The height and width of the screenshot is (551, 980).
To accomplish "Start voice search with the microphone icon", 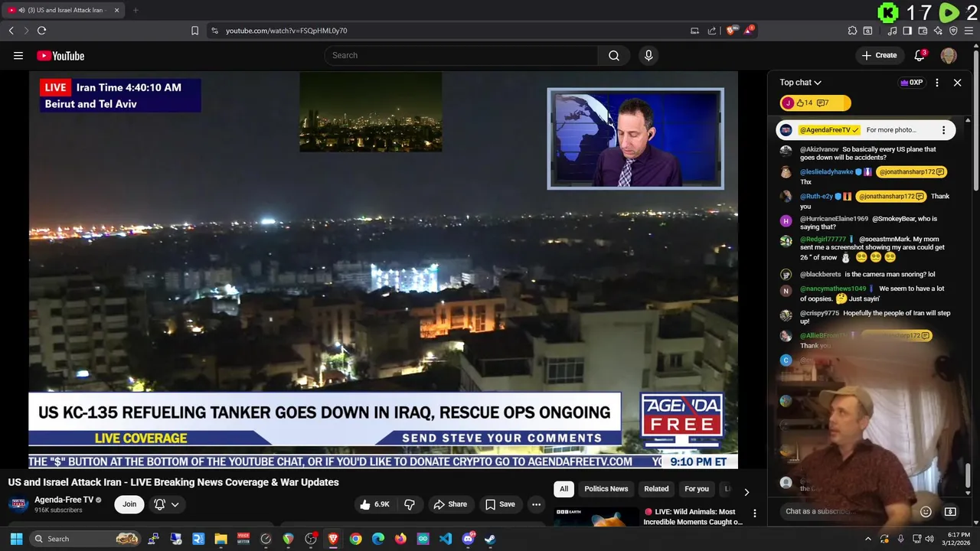I will coord(648,55).
